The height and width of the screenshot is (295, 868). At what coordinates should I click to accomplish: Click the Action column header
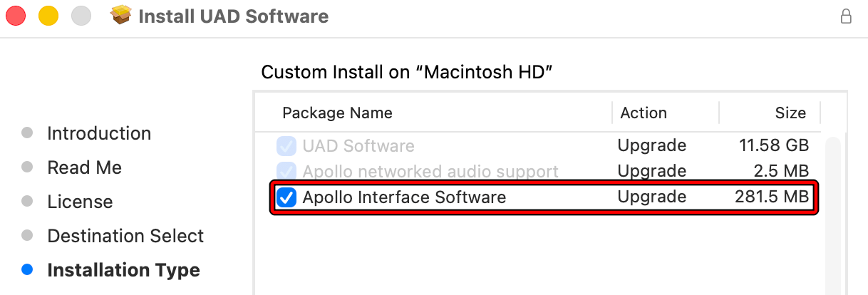[x=644, y=113]
